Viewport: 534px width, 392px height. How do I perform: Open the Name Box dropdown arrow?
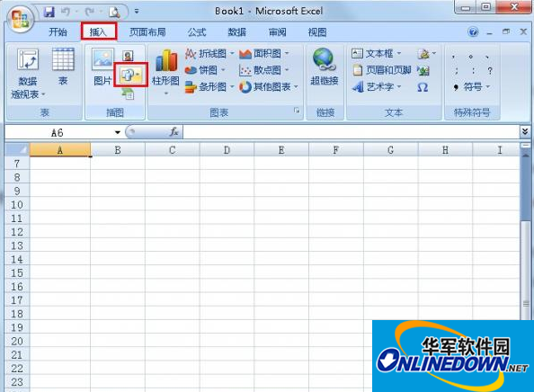(x=118, y=132)
